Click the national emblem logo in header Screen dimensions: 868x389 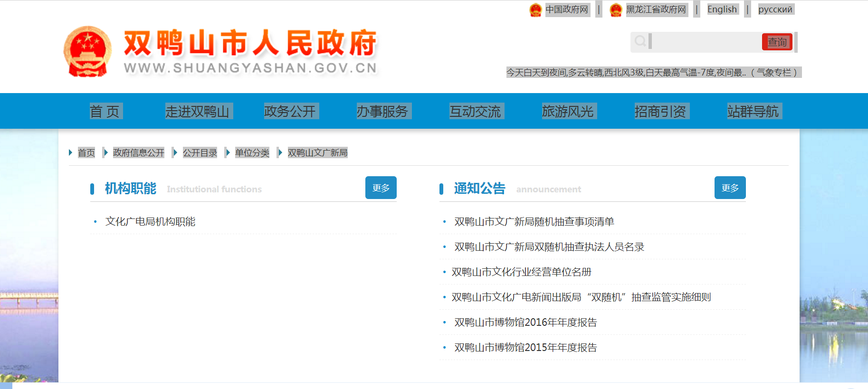pos(87,51)
